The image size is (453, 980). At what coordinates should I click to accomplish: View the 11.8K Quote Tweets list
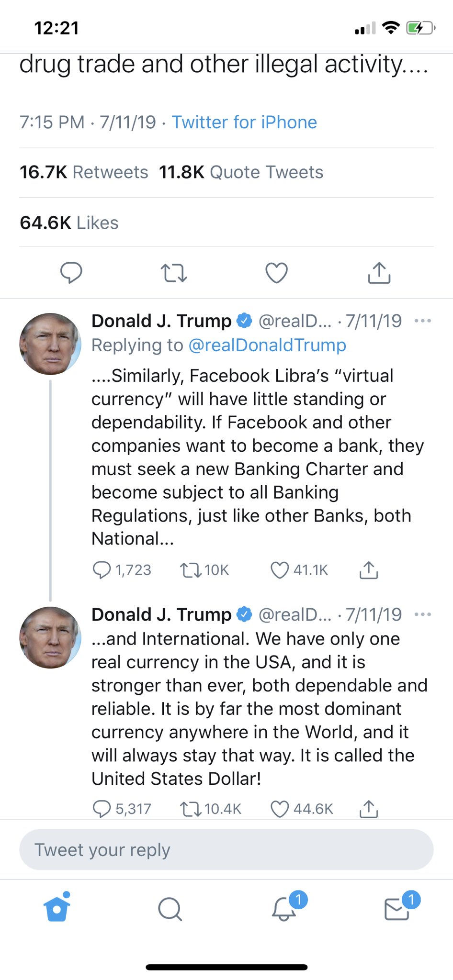click(241, 172)
